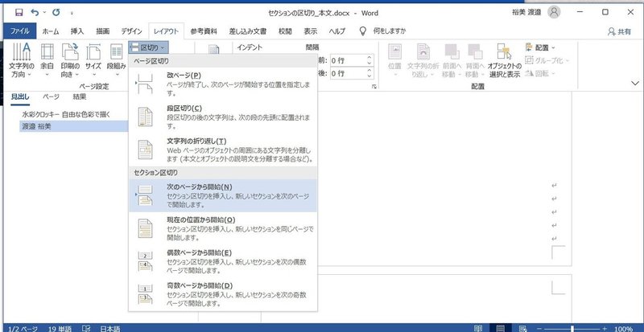Switch to the 描画 tab
Image resolution: width=644 pixels, height=332 pixels.
[x=103, y=31]
